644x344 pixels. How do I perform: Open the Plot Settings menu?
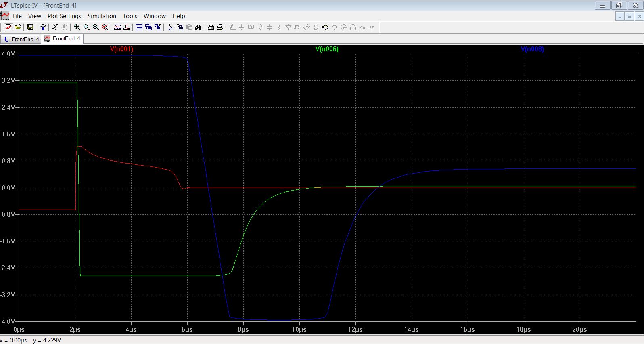point(64,16)
